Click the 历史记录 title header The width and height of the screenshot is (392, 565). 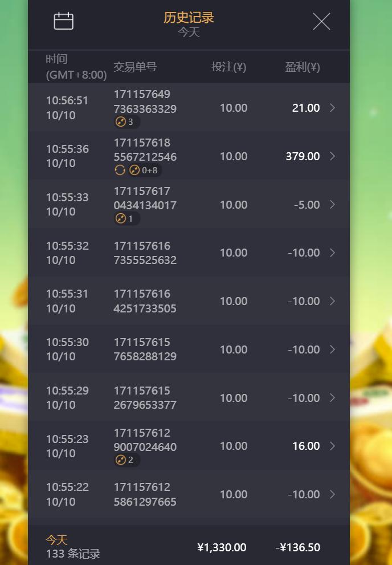pyautogui.click(x=189, y=18)
